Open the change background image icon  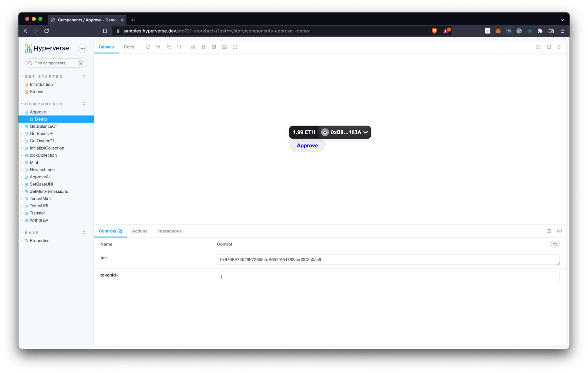tap(193, 47)
